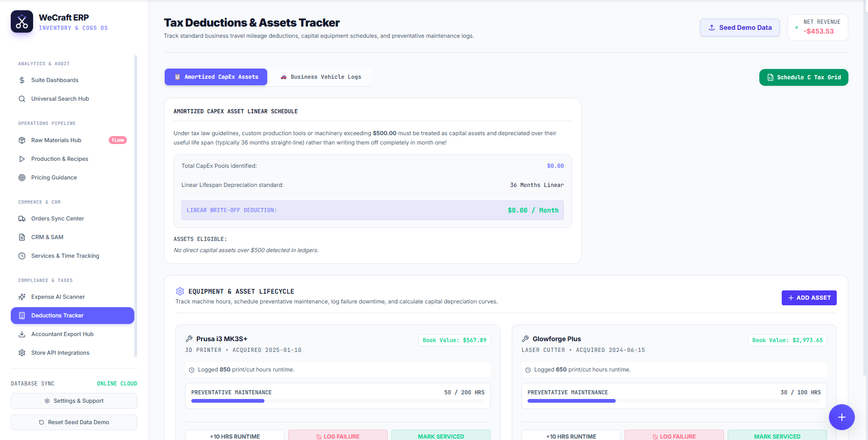The height and width of the screenshot is (440, 868).
Task: Click the download icon beside Accountant Export Hub
Action: (22, 334)
